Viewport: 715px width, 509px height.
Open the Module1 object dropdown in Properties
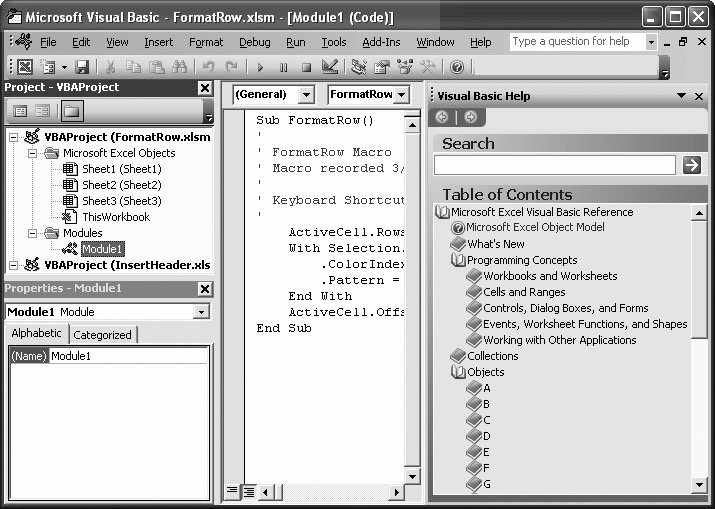202,312
